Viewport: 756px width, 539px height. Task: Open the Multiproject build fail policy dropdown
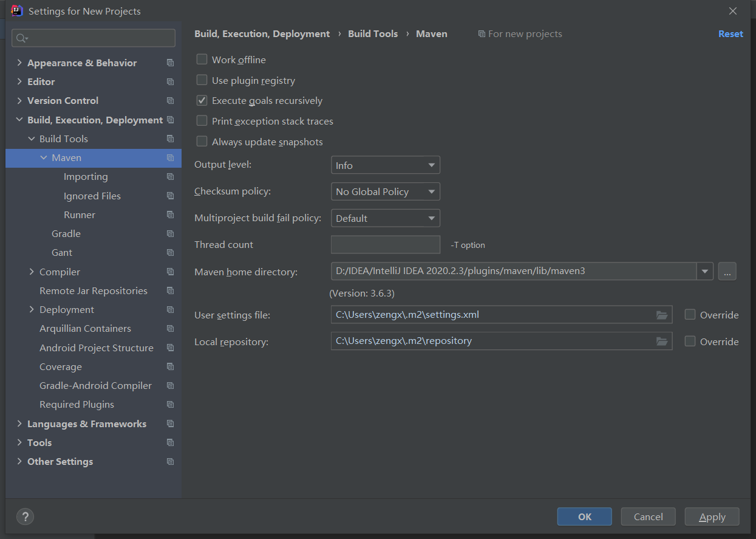386,218
